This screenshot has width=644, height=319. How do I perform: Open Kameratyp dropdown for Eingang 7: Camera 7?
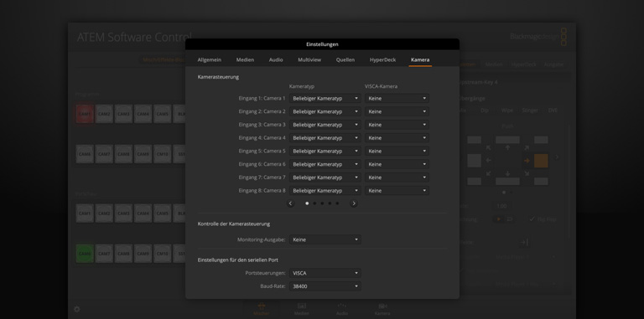pyautogui.click(x=325, y=178)
